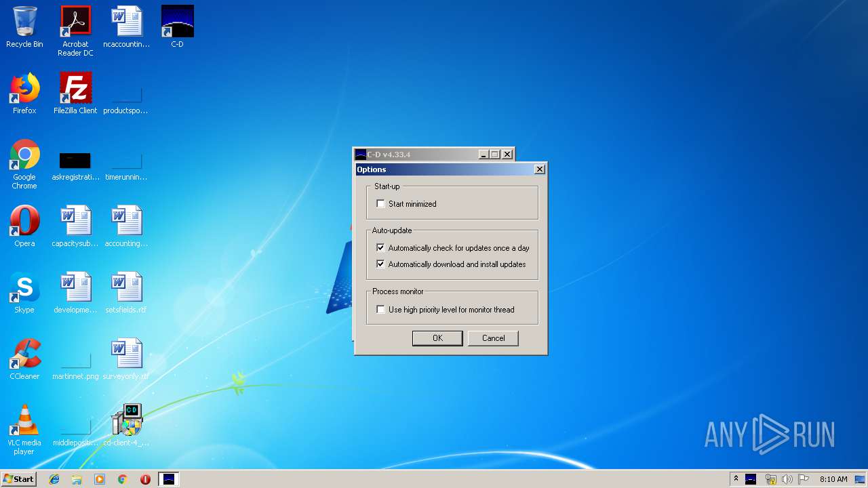
Task: Select the surveyonly.rtf document icon
Action: (126, 359)
